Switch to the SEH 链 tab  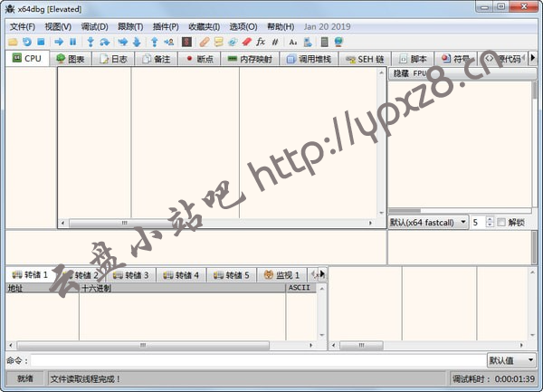tap(365, 59)
